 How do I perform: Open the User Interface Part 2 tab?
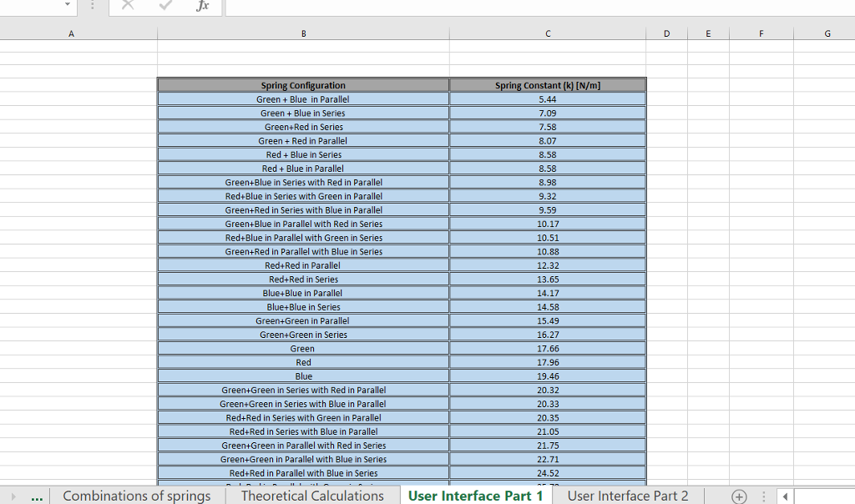point(628,496)
